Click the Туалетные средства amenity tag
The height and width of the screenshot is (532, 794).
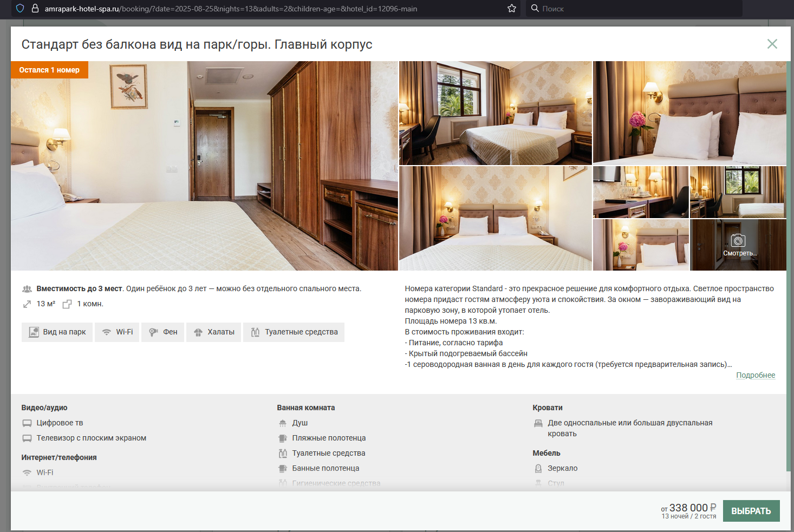pyautogui.click(x=294, y=332)
